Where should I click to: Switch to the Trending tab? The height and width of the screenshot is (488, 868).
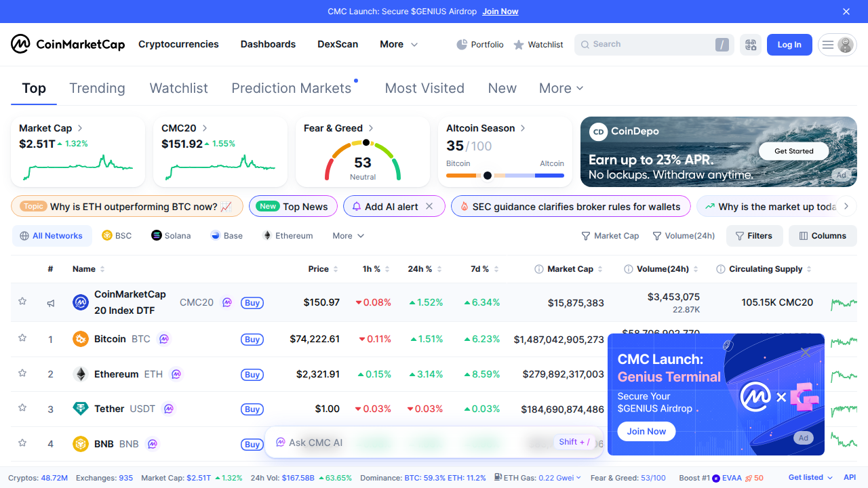coord(97,88)
